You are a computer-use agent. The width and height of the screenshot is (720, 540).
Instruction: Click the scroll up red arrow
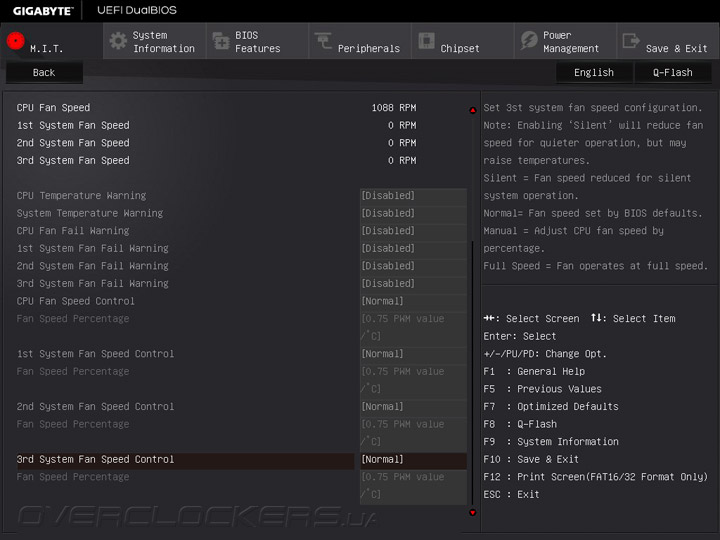(472, 110)
